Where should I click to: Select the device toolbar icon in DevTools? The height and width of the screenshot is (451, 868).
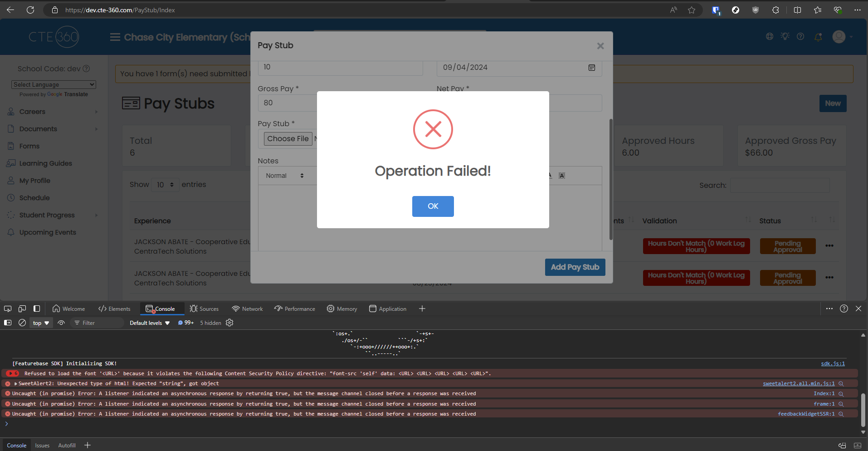(22, 309)
